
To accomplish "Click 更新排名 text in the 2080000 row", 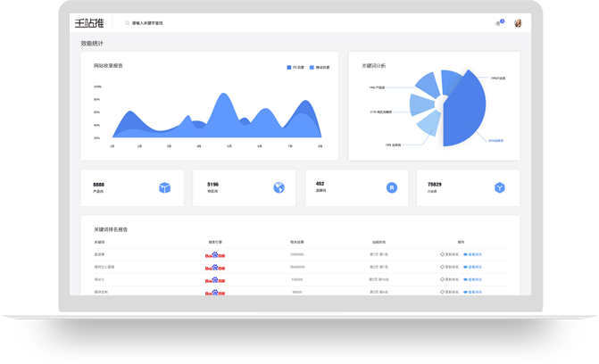I will (452, 254).
